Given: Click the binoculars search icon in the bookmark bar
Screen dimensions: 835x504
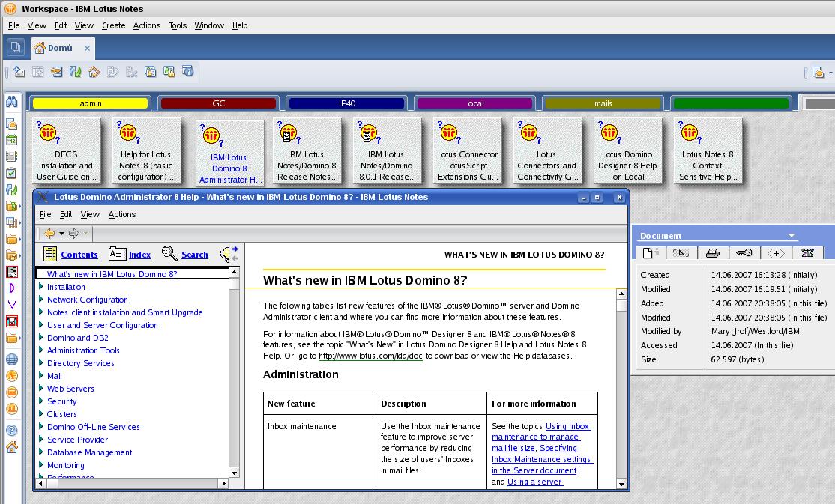Looking at the screenshot, I should tap(12, 101).
